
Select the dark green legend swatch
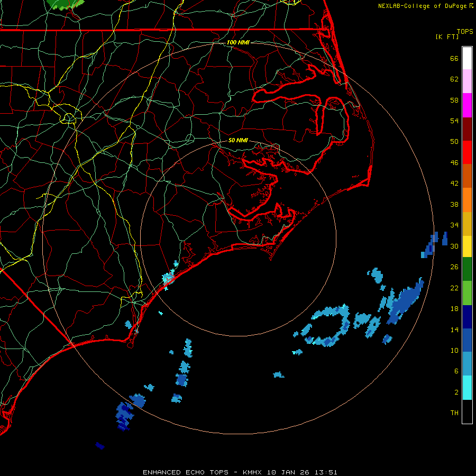(x=467, y=269)
